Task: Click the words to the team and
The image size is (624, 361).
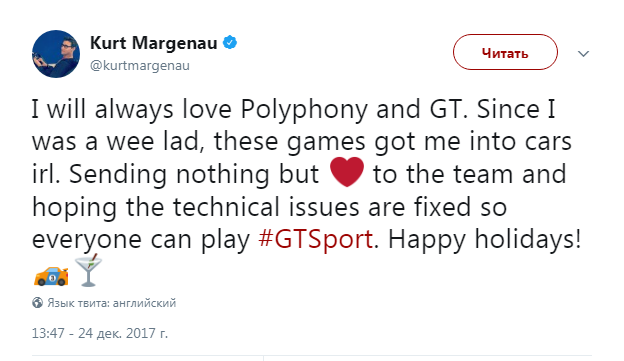Action: point(470,174)
